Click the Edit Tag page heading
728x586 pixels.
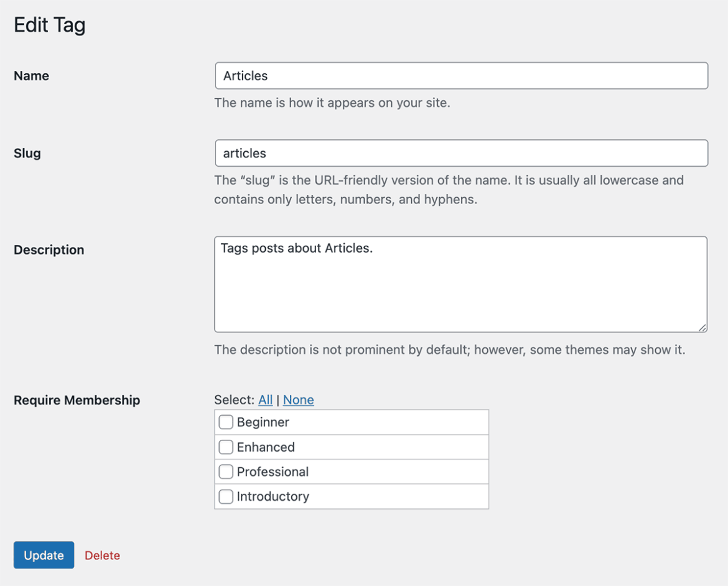tap(49, 25)
